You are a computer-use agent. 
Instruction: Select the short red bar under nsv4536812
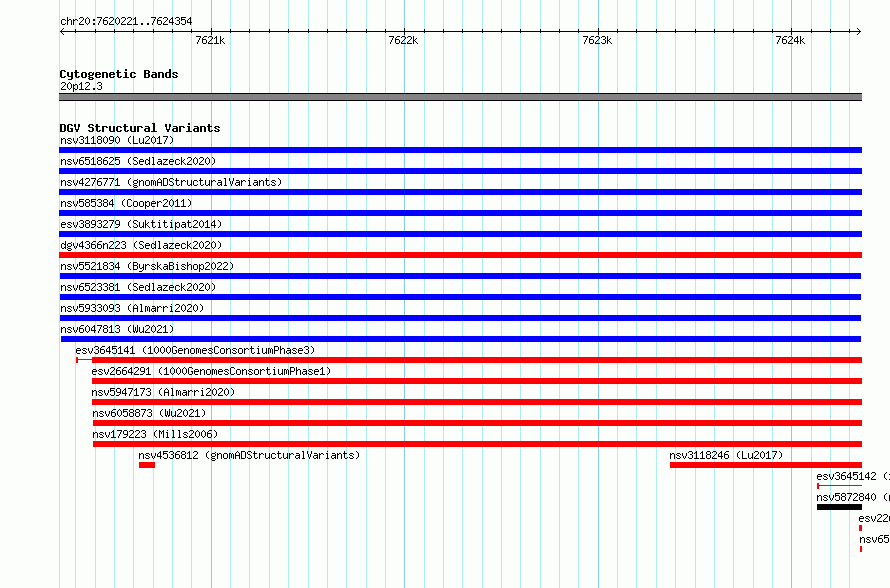[x=147, y=465]
